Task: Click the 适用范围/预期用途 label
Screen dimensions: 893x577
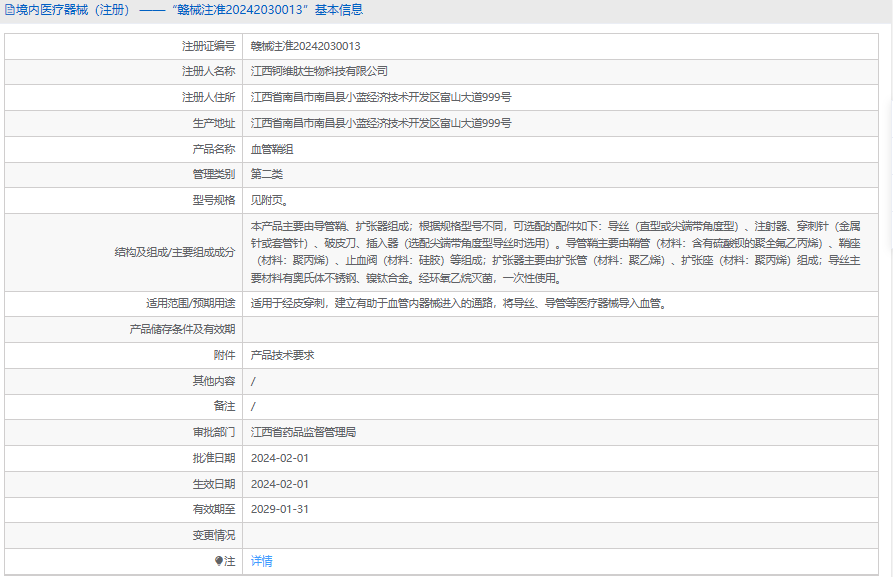Action: click(x=190, y=303)
